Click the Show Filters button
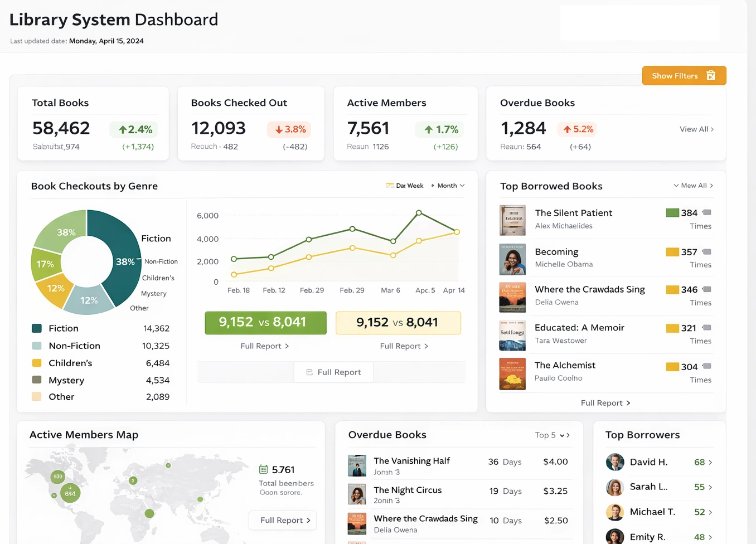Viewport: 756px width, 544px height. (x=680, y=75)
